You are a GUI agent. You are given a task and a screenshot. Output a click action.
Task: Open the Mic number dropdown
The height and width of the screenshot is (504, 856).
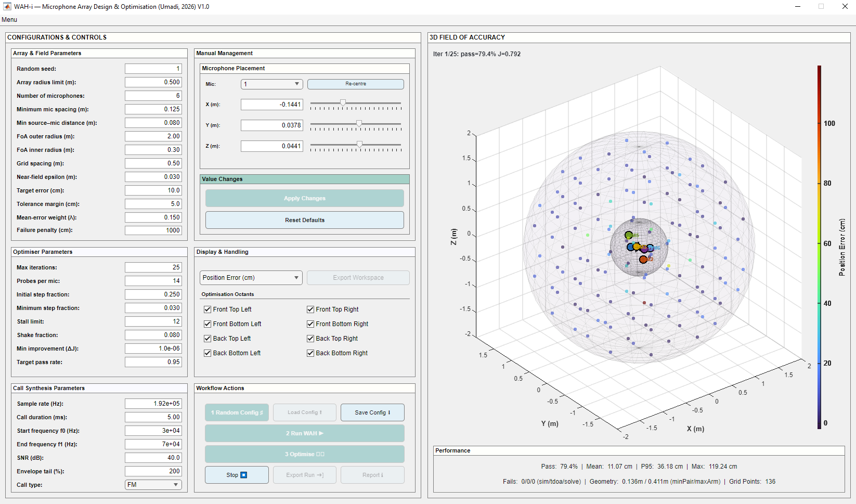271,84
